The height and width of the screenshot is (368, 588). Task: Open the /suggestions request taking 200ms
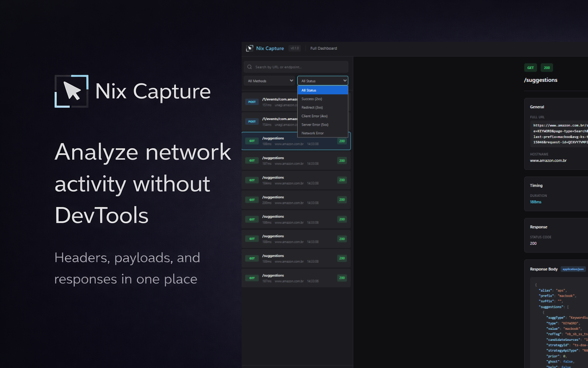click(296, 200)
